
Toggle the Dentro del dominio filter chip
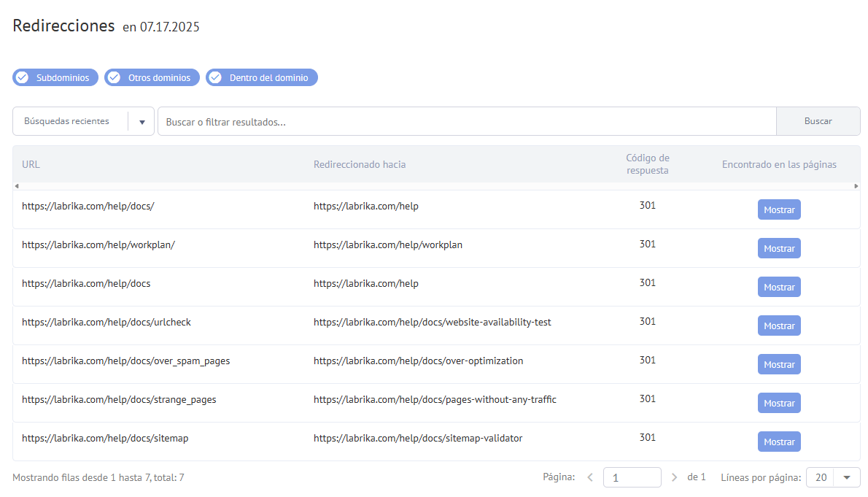coord(262,77)
